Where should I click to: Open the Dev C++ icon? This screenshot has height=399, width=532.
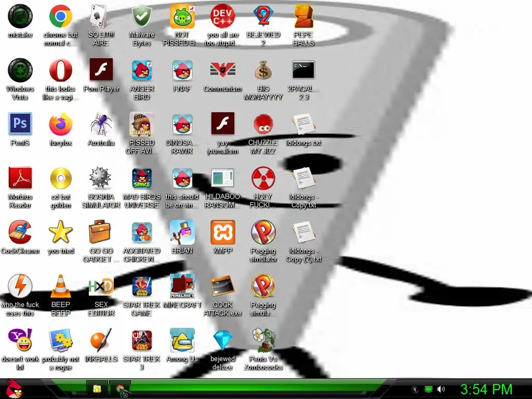click(x=222, y=16)
